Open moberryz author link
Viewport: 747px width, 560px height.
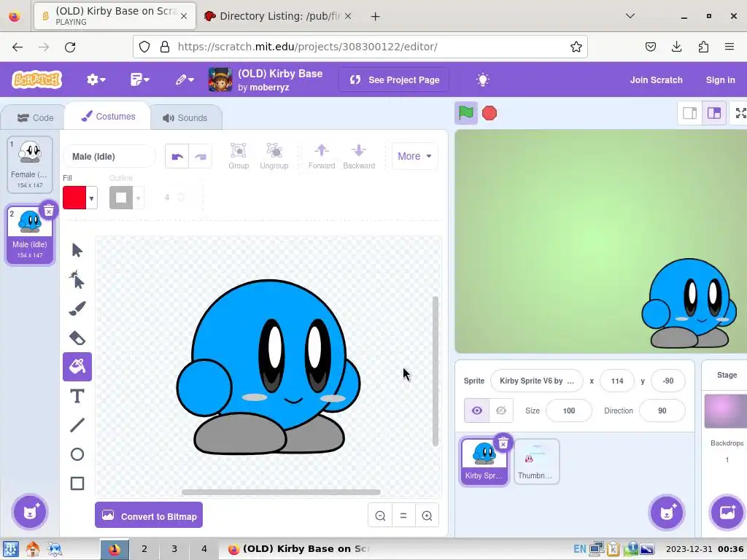(x=269, y=87)
